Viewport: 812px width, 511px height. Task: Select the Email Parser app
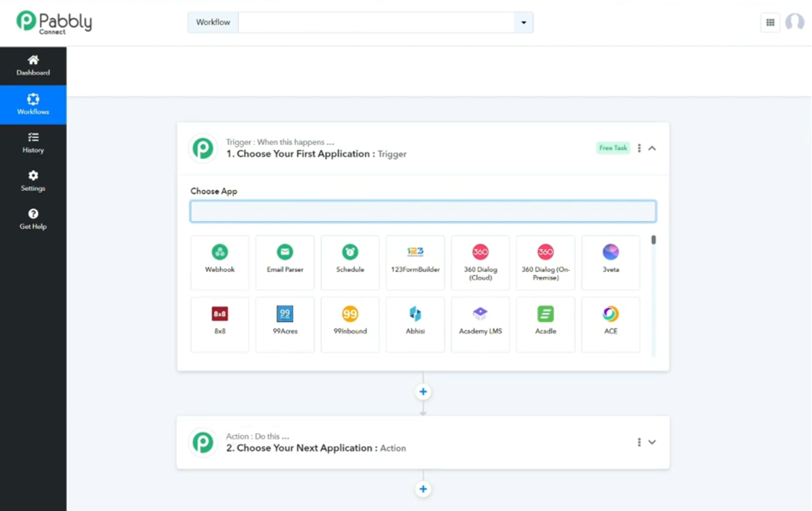[x=285, y=262]
